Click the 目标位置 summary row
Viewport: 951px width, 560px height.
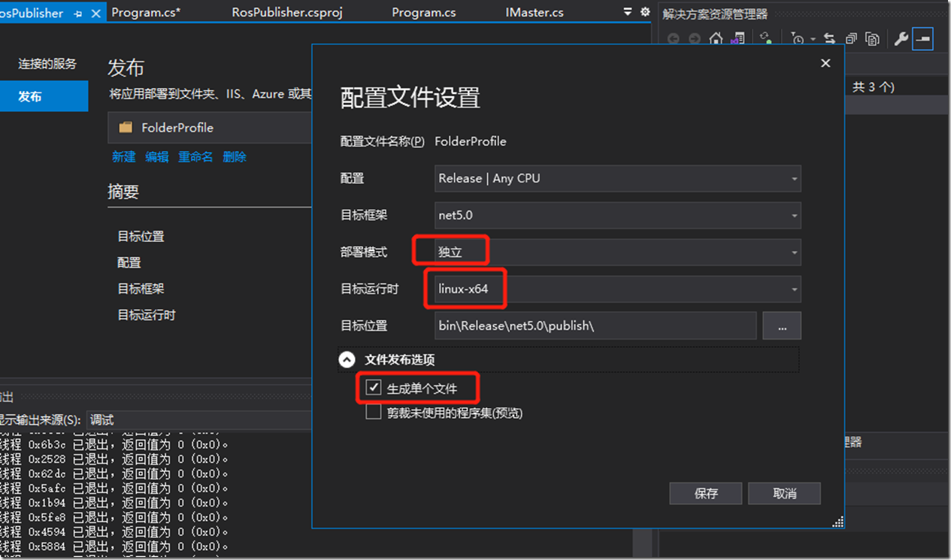pos(141,236)
